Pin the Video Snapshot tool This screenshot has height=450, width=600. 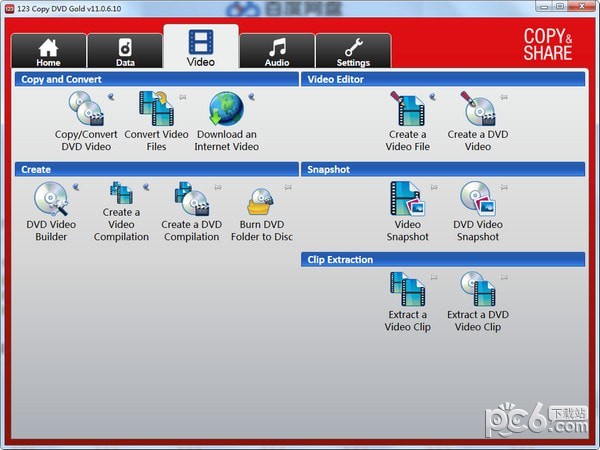(x=434, y=187)
